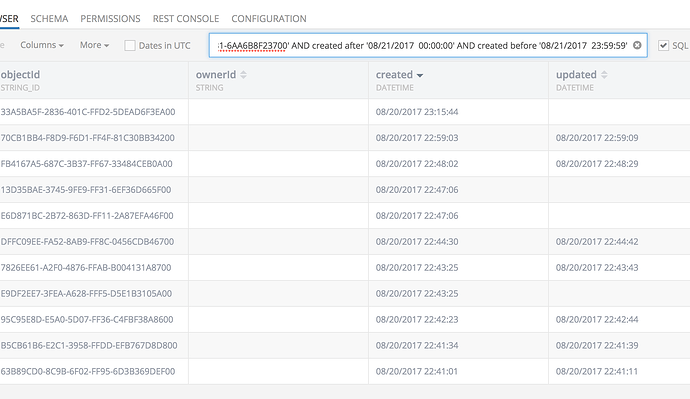
Task: Click the ownerId column header label
Action: click(x=216, y=75)
